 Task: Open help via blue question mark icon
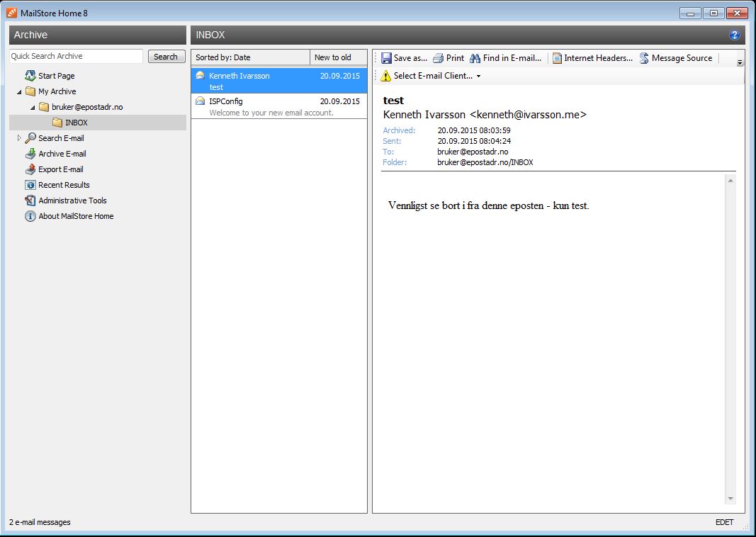pyautogui.click(x=734, y=35)
